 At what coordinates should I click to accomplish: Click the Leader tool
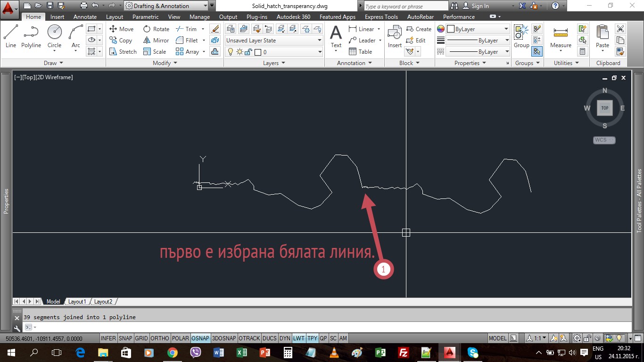362,41
